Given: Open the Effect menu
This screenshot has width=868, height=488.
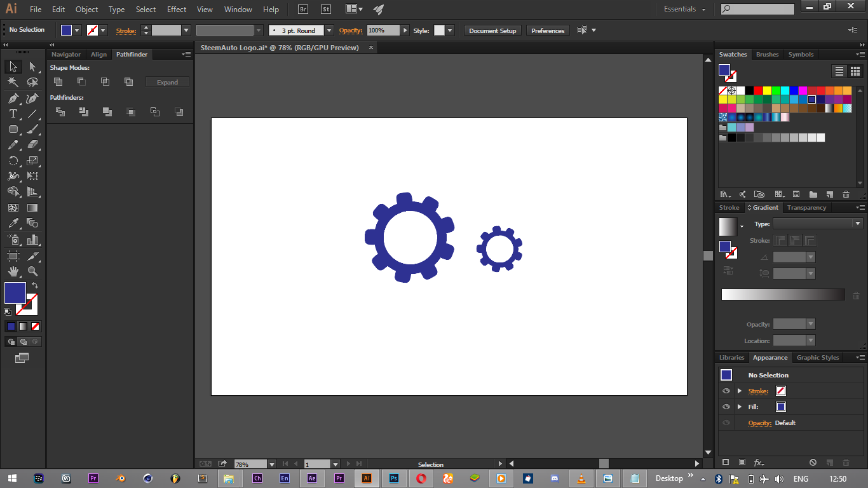Looking at the screenshot, I should (x=177, y=10).
